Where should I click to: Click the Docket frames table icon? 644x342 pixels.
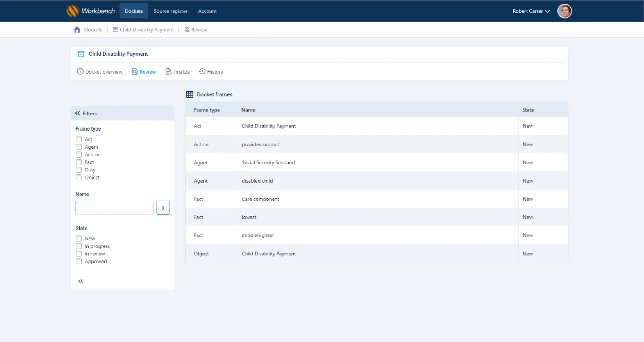pyautogui.click(x=190, y=94)
